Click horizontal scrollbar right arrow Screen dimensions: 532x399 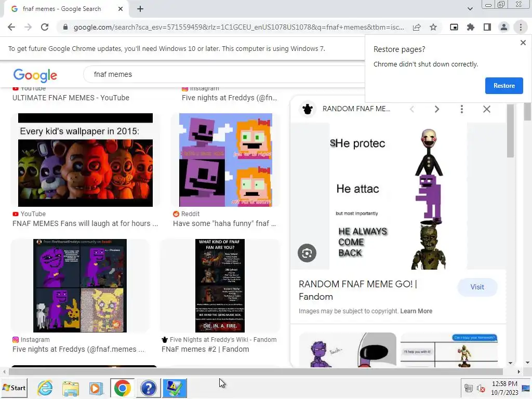coord(519,371)
